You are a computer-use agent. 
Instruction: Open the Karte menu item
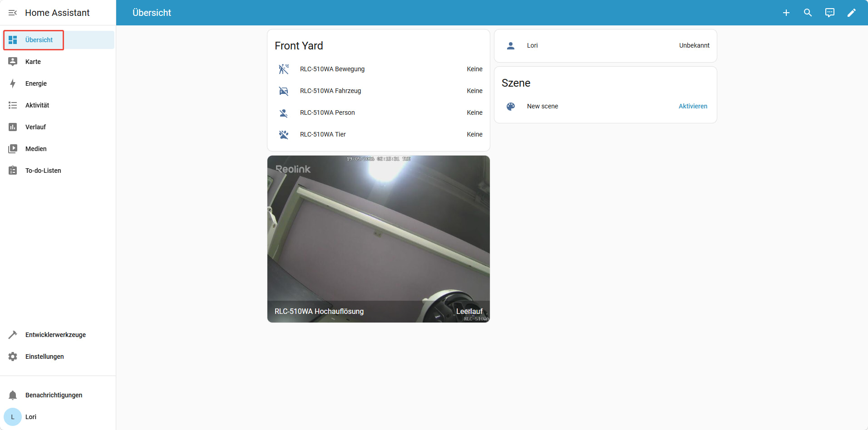58,62
